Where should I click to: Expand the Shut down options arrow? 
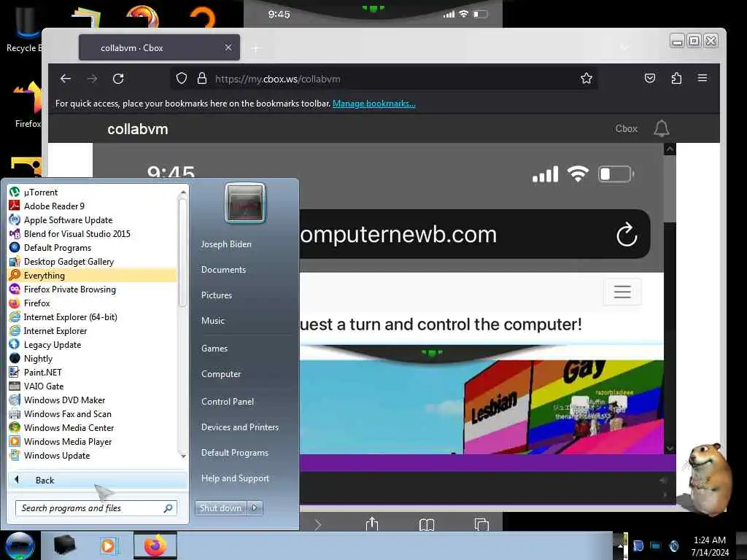pos(255,508)
